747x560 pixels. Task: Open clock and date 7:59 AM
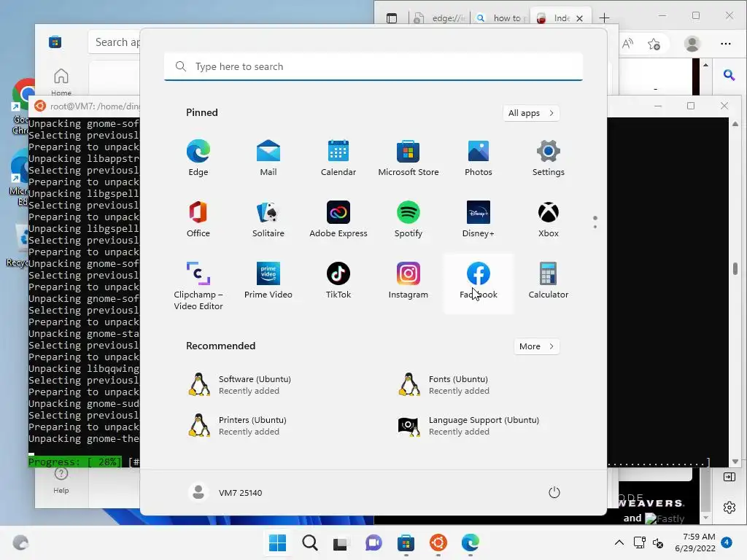click(x=695, y=542)
